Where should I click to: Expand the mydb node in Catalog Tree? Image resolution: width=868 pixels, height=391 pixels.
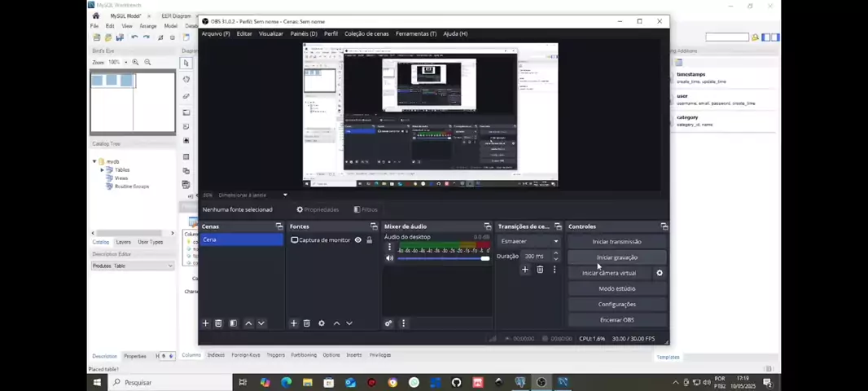94,162
